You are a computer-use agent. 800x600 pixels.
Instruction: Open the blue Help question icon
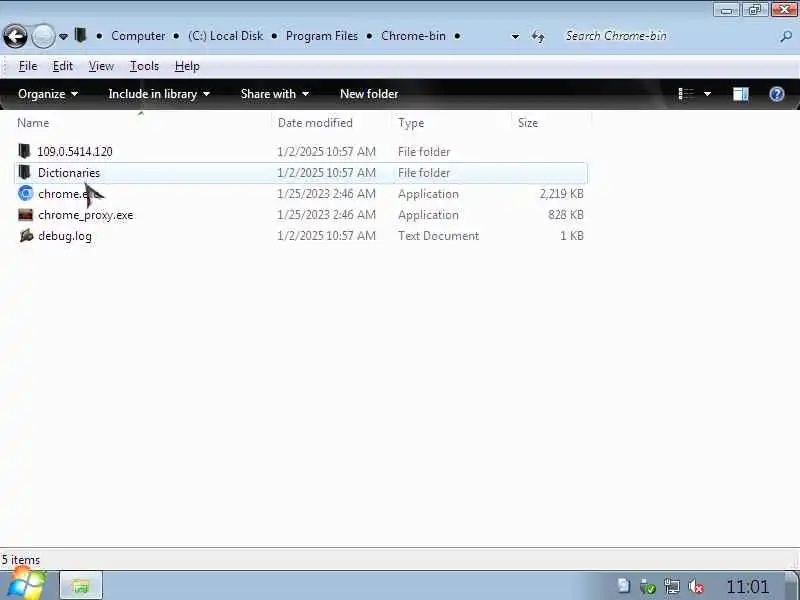pos(777,94)
